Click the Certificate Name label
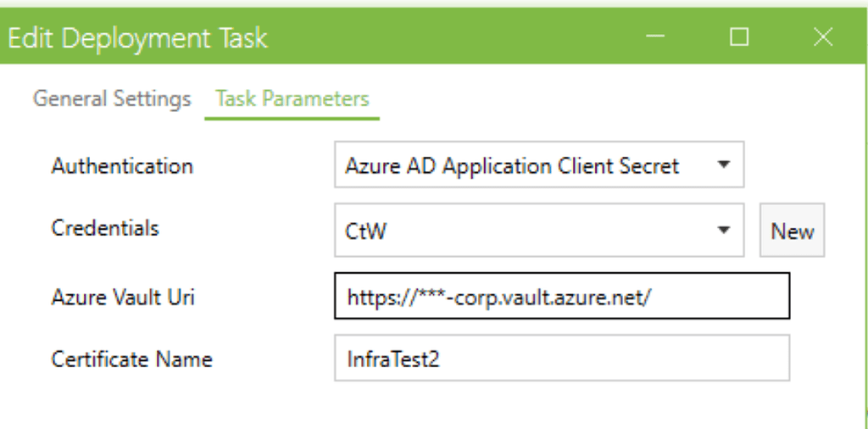The height and width of the screenshot is (429, 868). [x=131, y=359]
